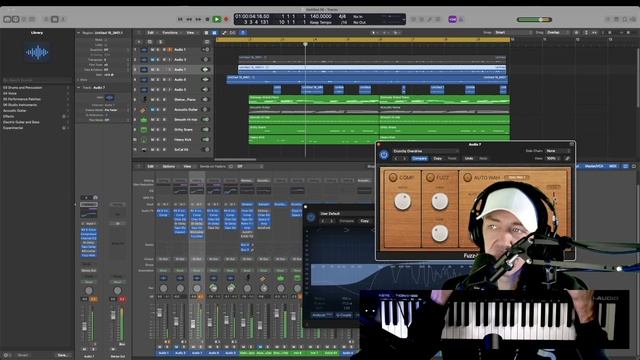Toggle the Inspector button in the control bar
The width and height of the screenshot is (640, 360).
pyautogui.click(x=16, y=19)
